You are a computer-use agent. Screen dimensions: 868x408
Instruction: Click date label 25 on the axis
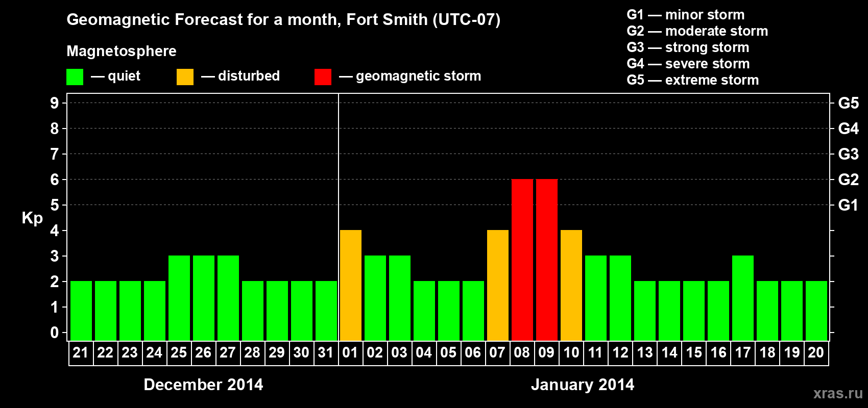[179, 352]
